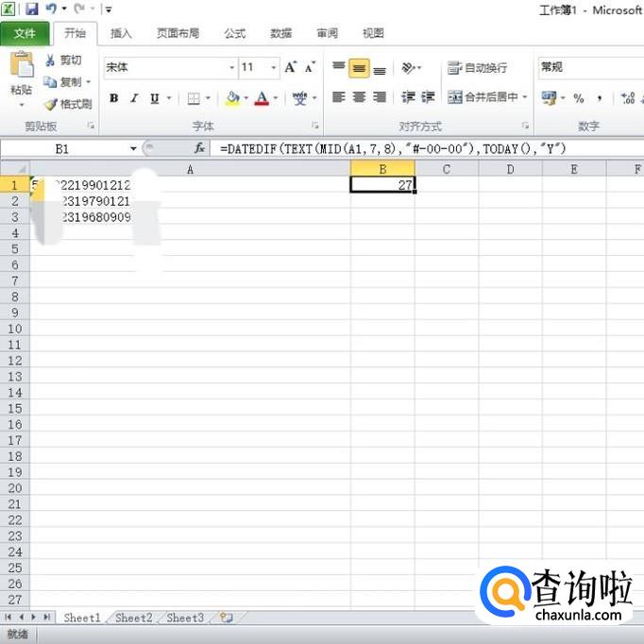Open the font size 11 dropdown
Image resolution: width=644 pixels, height=644 pixels.
click(x=274, y=67)
